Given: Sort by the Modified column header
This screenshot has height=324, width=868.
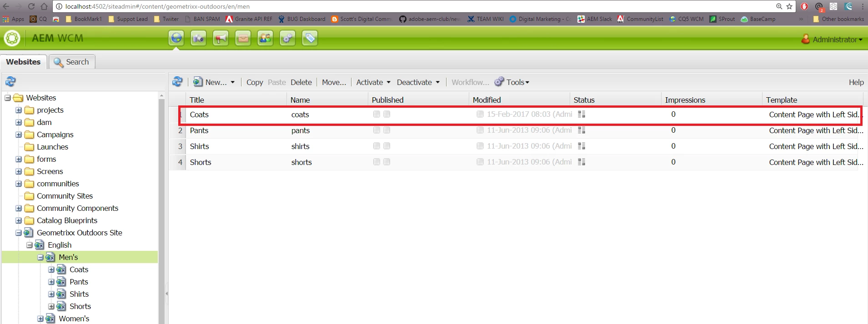Looking at the screenshot, I should coord(519,100).
